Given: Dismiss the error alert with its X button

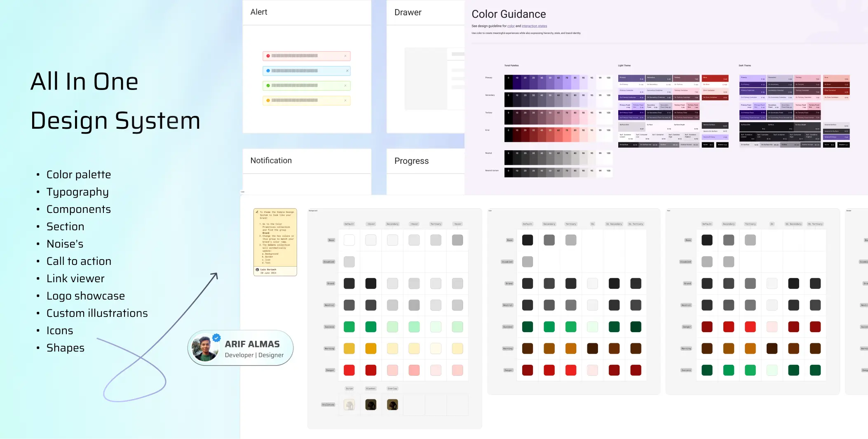Looking at the screenshot, I should [x=345, y=56].
